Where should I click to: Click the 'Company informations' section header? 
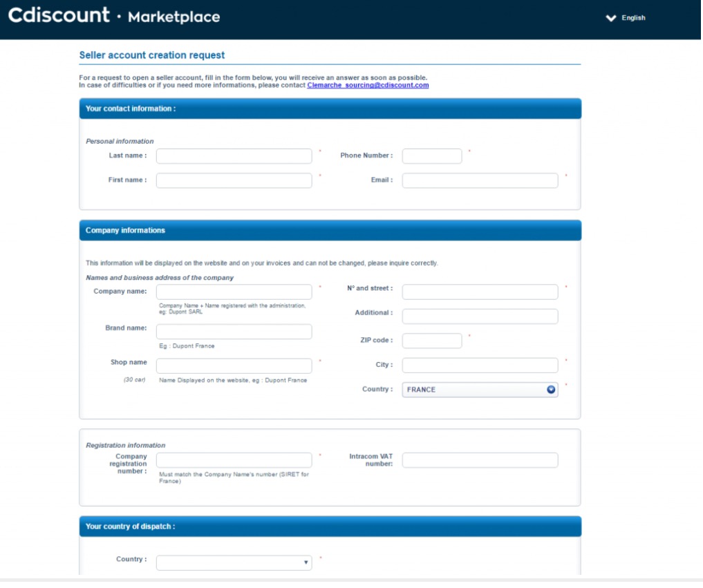(x=330, y=230)
